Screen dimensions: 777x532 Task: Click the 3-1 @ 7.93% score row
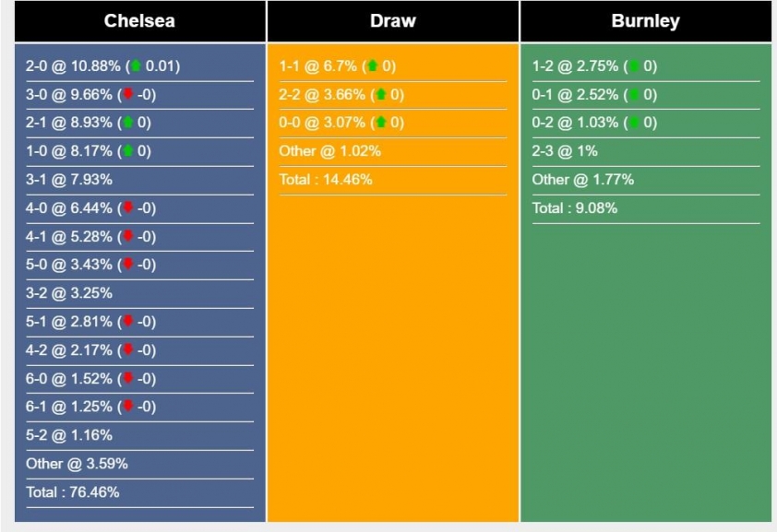[69, 180]
